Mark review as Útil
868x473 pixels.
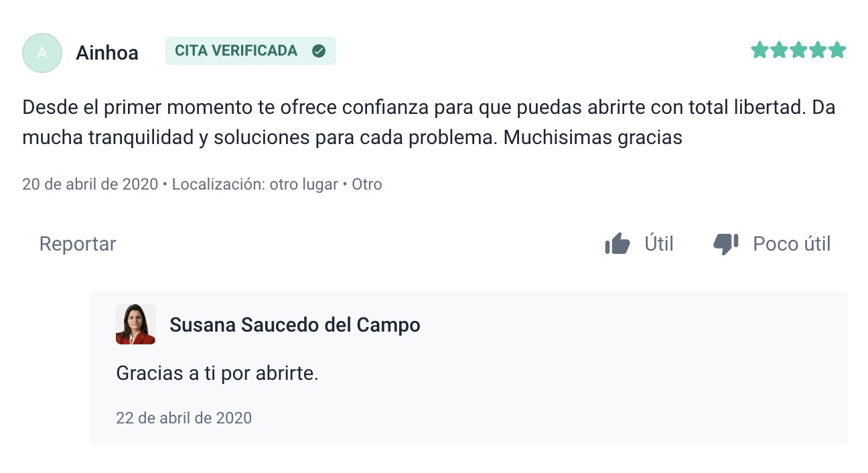coord(658,244)
